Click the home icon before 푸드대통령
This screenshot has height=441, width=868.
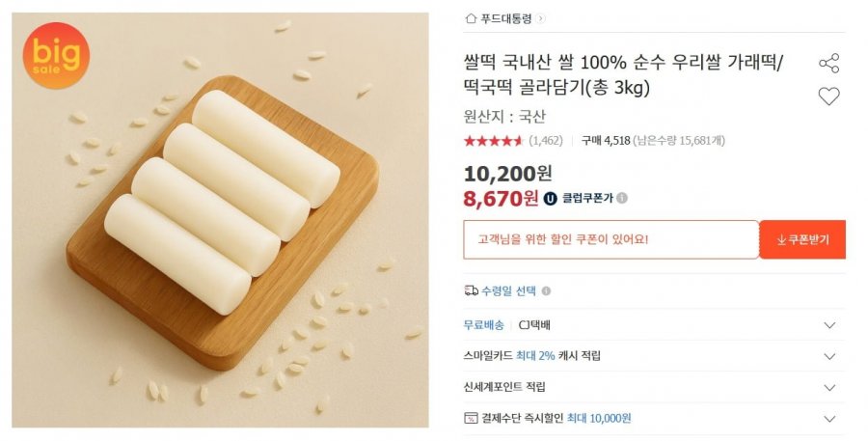point(470,17)
